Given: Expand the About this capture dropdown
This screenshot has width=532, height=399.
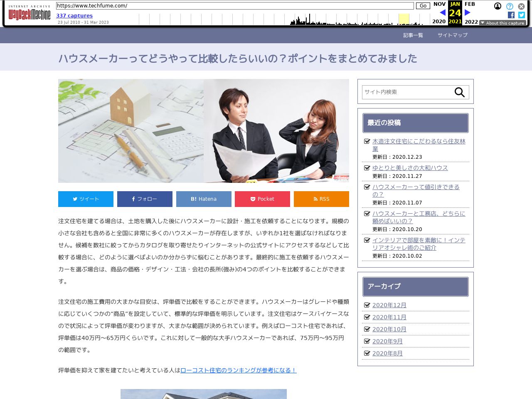Looking at the screenshot, I should (x=502, y=23).
